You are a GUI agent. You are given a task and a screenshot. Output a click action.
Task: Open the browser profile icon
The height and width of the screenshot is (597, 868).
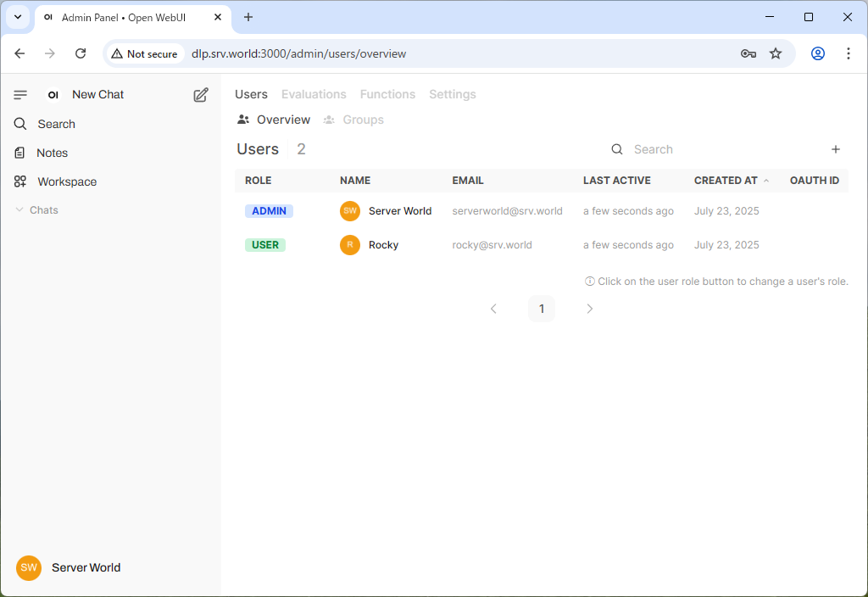point(818,53)
